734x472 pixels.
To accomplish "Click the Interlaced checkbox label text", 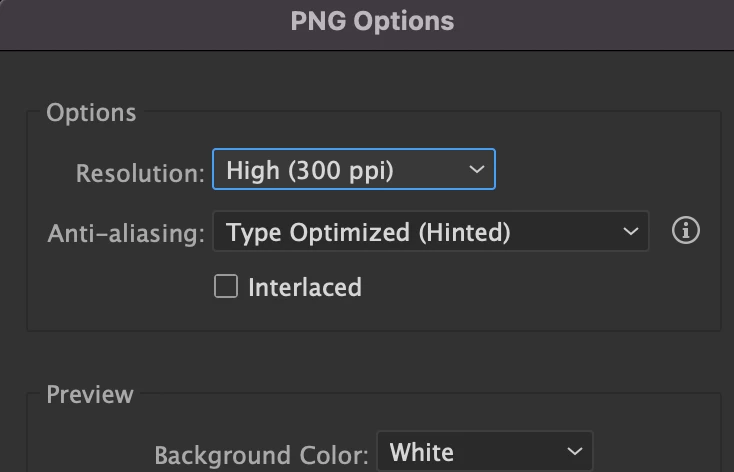I will pos(304,288).
